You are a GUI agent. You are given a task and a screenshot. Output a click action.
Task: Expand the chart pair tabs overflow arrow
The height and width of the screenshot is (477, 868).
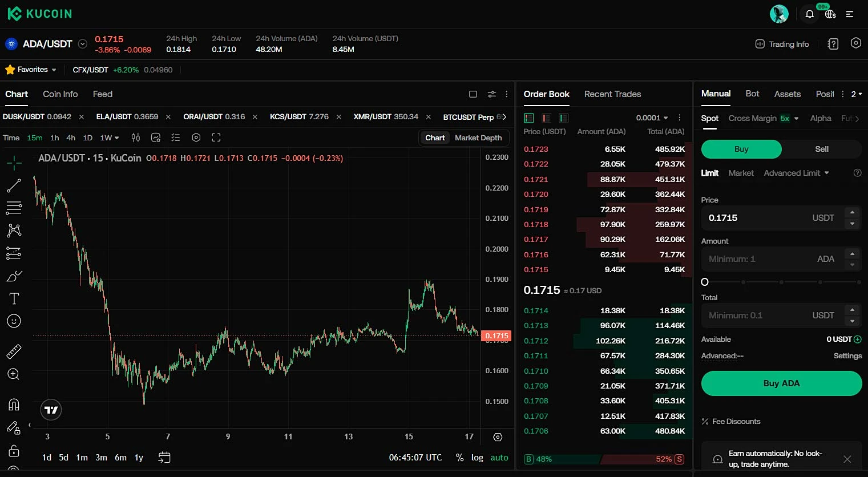(504, 116)
